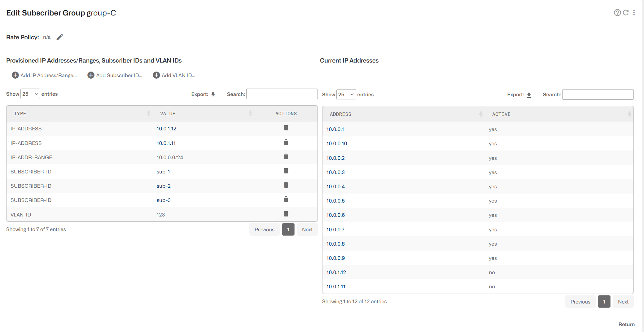Click the provisioned table Search field
The width and height of the screenshot is (644, 332).
point(282,94)
